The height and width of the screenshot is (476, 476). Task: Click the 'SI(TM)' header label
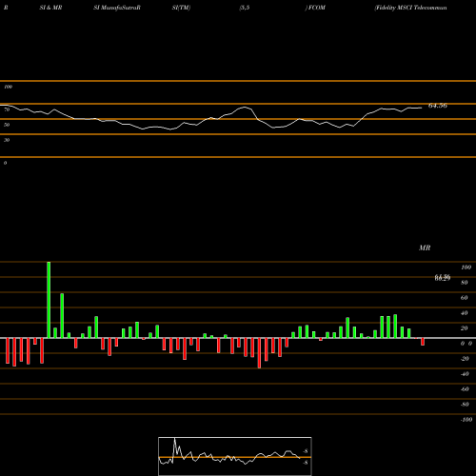[x=181, y=8]
